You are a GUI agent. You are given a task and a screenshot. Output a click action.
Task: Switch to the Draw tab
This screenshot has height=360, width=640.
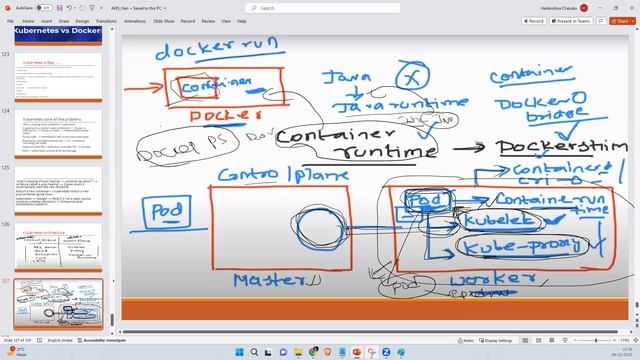pyautogui.click(x=64, y=21)
